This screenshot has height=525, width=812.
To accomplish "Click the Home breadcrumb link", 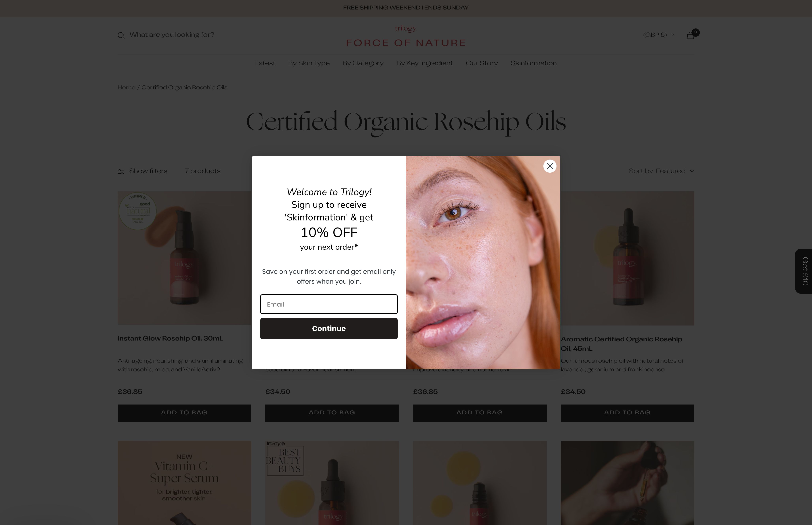I will coord(126,87).
